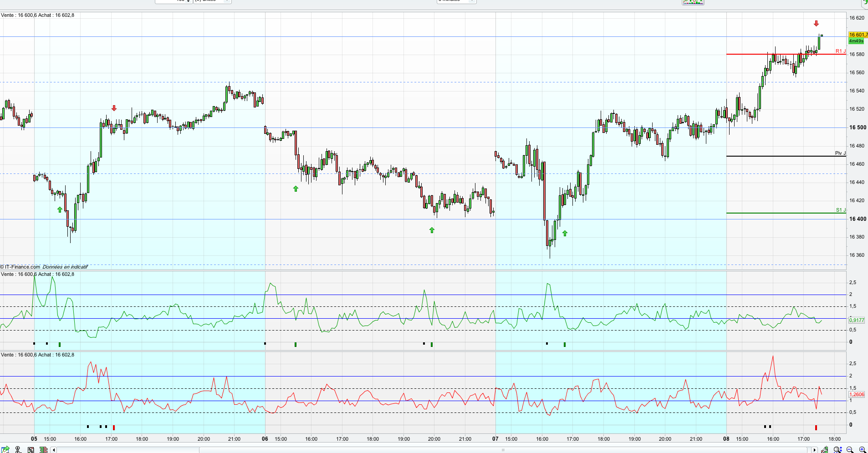Image resolution: width=868 pixels, height=453 pixels.
Task: Select the R1 J resistance label
Action: pyautogui.click(x=841, y=51)
